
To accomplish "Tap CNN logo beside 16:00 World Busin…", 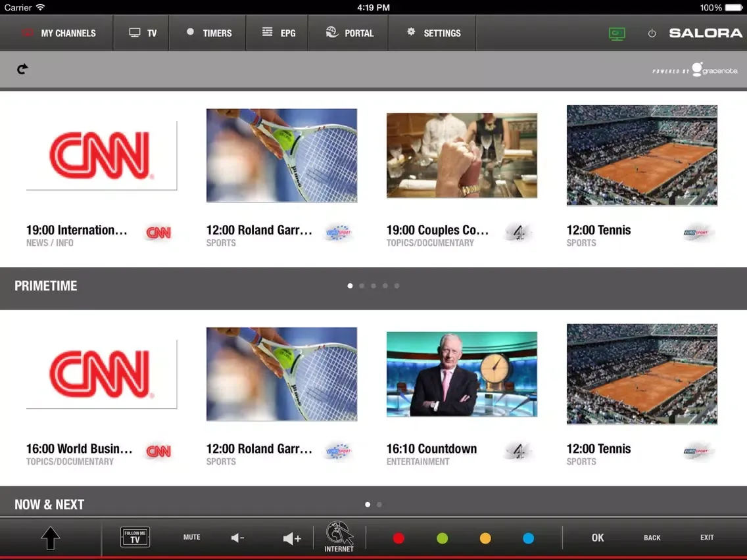I will coord(158,451).
